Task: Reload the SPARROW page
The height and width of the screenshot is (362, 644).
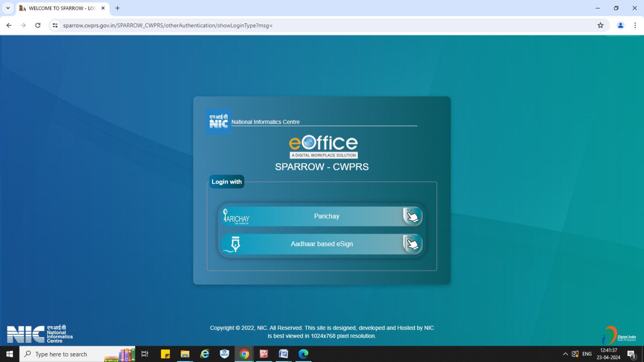Action: pos(38,25)
